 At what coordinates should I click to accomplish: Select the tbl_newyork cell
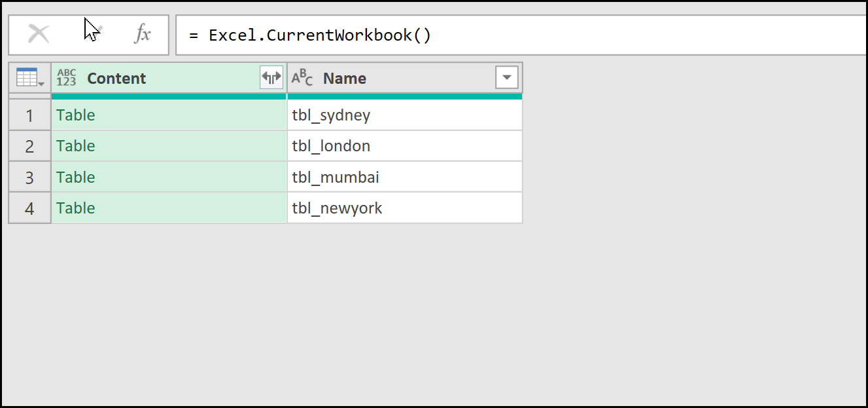[404, 208]
